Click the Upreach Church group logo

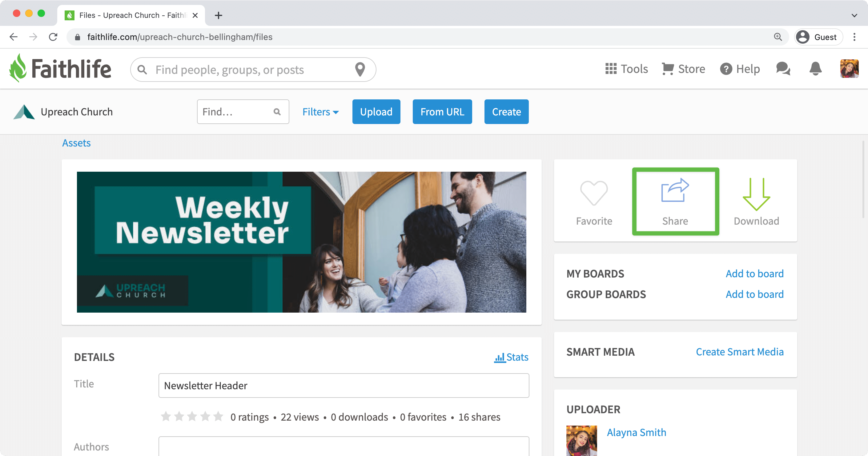pos(24,112)
